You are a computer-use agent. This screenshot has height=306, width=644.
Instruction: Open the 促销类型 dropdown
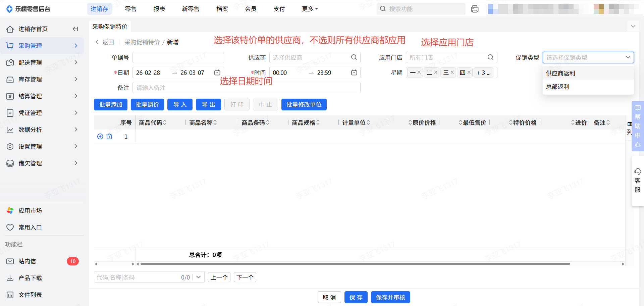(x=588, y=57)
